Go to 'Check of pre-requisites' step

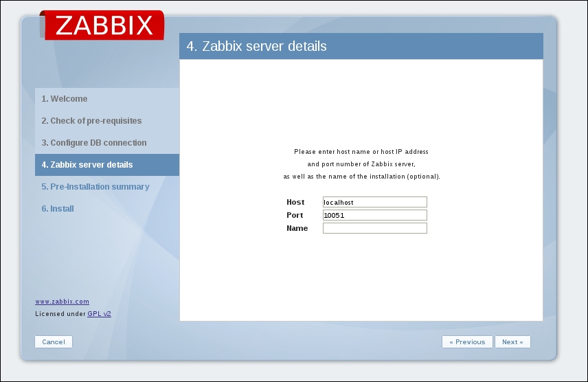pyautogui.click(x=91, y=121)
